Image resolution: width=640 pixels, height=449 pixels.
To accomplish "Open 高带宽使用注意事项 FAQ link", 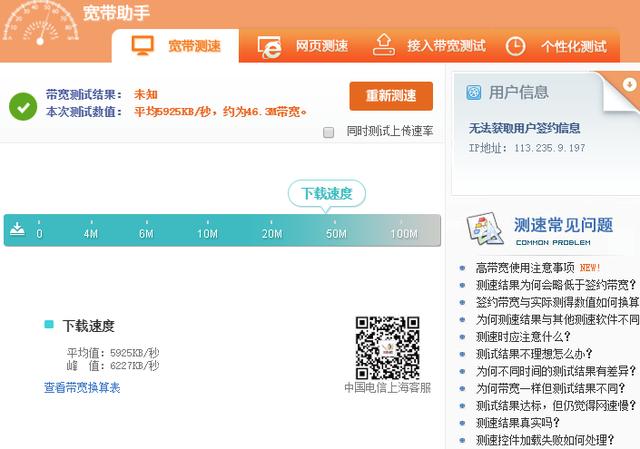I will coord(525,268).
